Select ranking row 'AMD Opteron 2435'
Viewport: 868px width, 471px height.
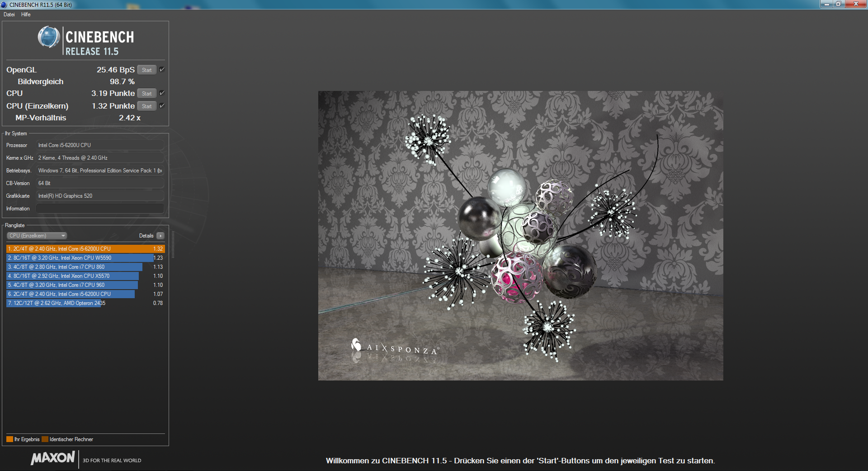pos(85,303)
